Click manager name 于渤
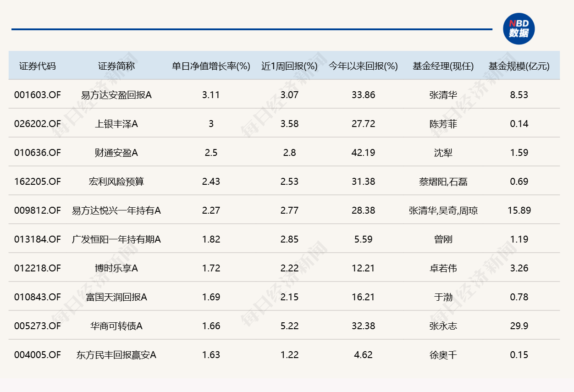 (443, 297)
